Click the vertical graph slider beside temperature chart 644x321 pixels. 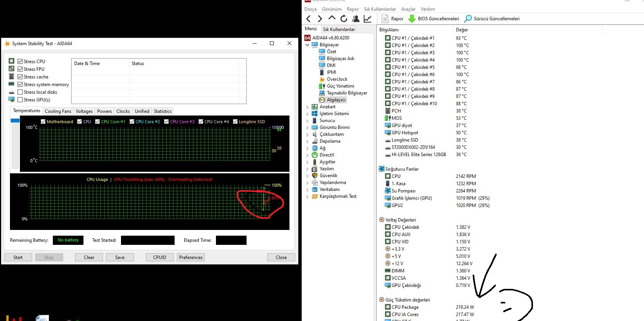click(x=15, y=143)
